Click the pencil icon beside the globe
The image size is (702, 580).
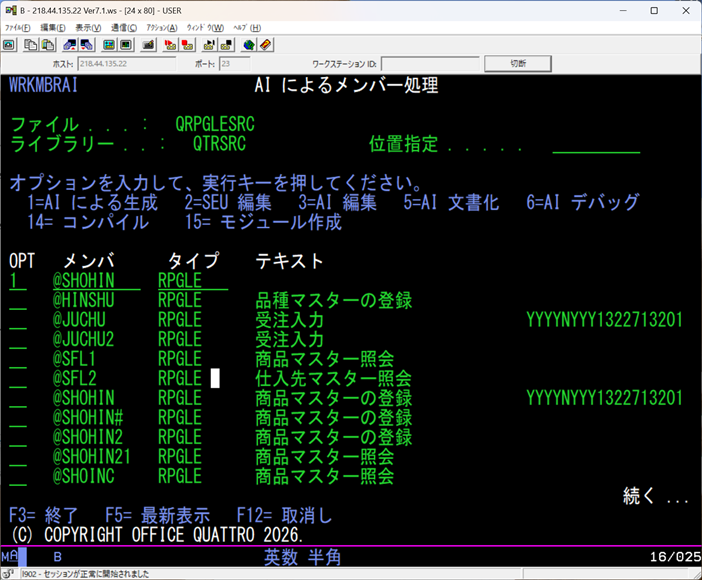pyautogui.click(x=266, y=45)
